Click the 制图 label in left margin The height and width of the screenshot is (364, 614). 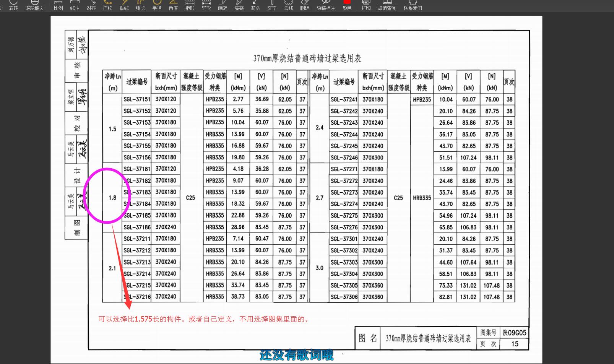pyautogui.click(x=77, y=227)
